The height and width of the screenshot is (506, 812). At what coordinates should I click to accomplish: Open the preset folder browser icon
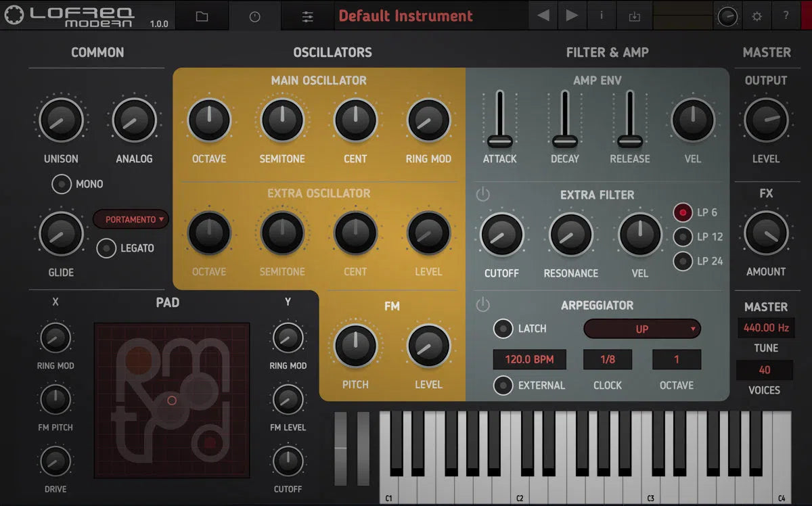(201, 16)
